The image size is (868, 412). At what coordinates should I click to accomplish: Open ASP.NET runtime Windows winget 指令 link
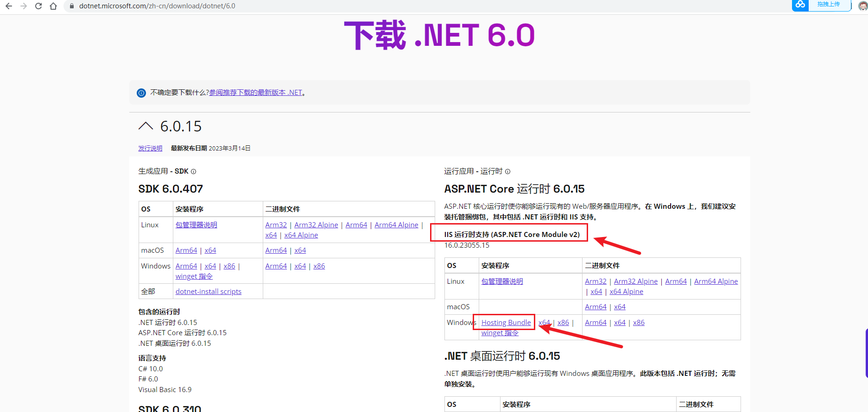tap(500, 333)
